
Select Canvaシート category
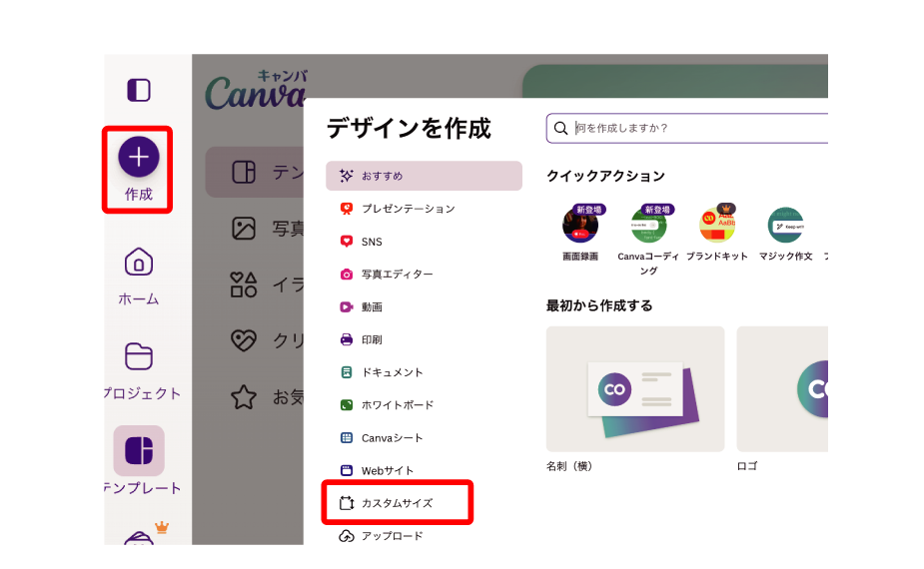tap(392, 438)
